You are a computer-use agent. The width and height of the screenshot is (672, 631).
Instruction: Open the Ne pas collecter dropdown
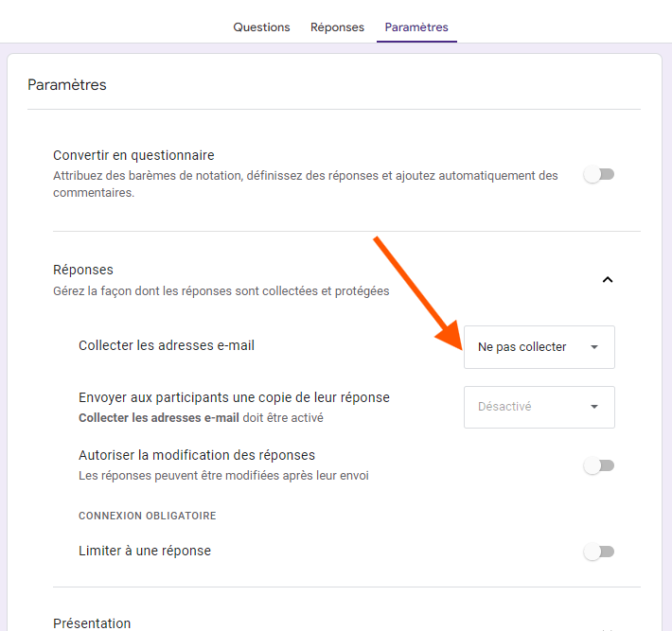pyautogui.click(x=539, y=347)
